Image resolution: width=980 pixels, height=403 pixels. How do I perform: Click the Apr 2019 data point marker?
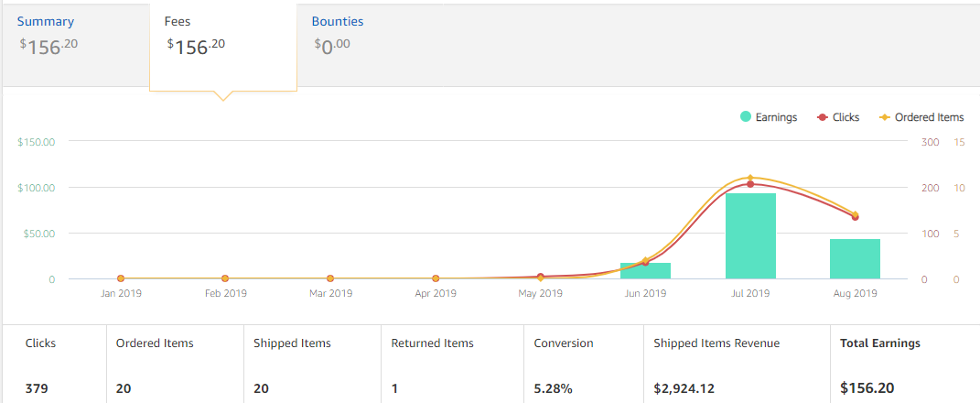(436, 278)
